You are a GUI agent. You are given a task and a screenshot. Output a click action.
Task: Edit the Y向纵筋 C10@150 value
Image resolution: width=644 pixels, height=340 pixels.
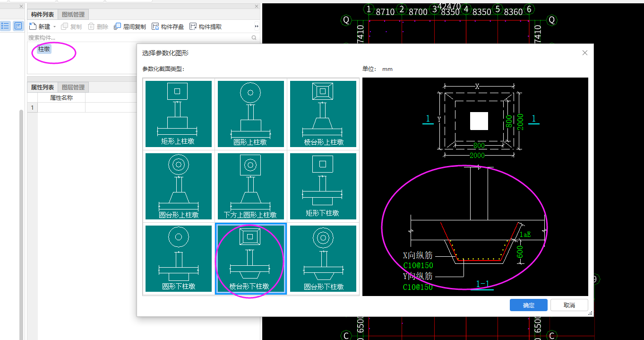418,287
